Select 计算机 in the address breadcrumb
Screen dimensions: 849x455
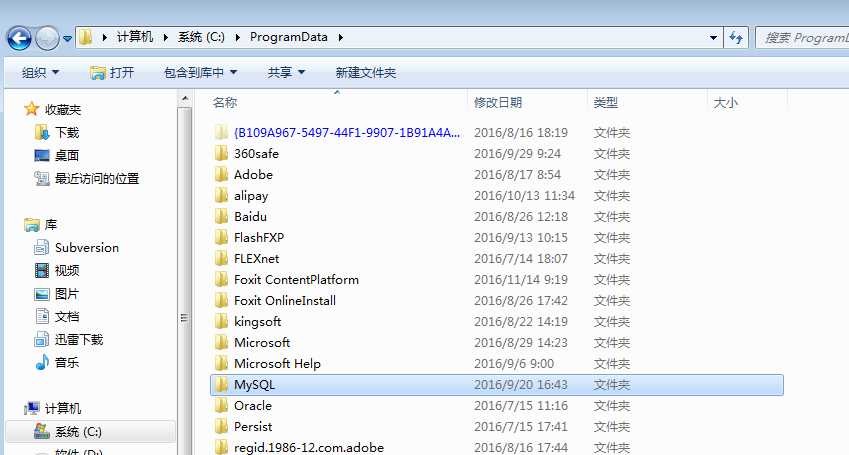(135, 37)
